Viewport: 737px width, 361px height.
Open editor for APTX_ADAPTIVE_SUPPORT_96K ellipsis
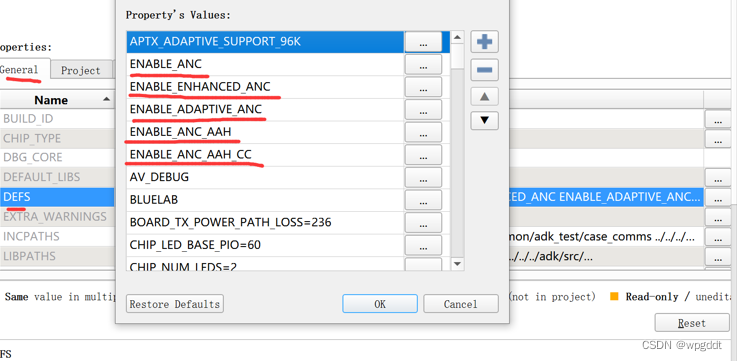(423, 42)
